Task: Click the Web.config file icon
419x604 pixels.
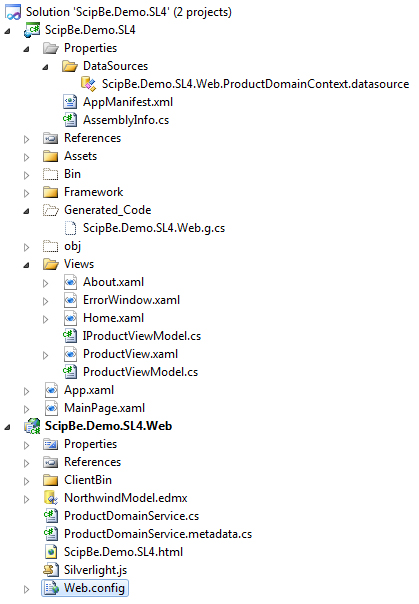Action: [x=51, y=588]
